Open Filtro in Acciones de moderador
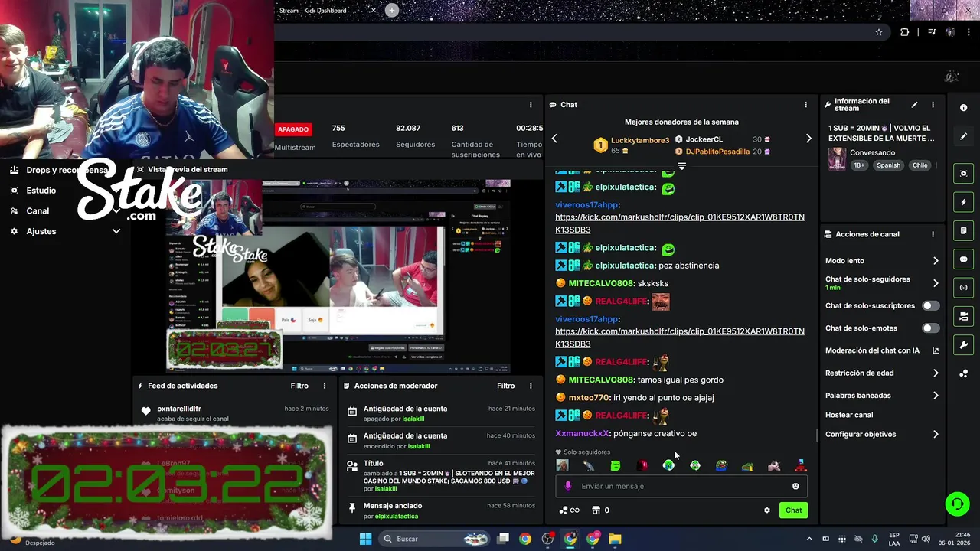The width and height of the screenshot is (980, 551). coord(506,386)
